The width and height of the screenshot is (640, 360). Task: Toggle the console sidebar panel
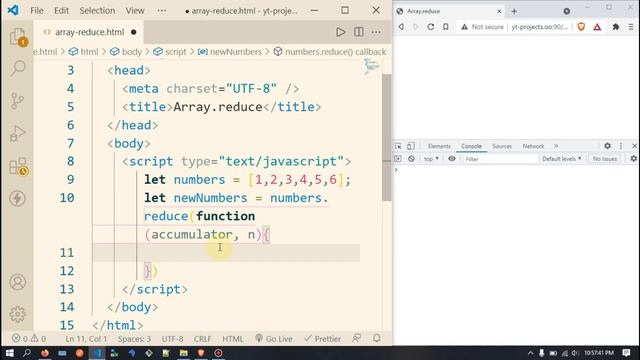(x=398, y=159)
